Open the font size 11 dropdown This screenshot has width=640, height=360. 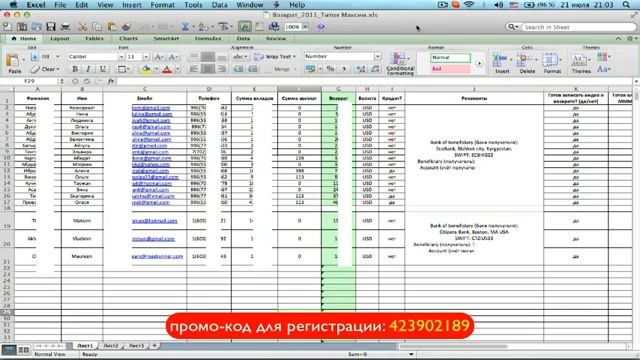(x=146, y=57)
